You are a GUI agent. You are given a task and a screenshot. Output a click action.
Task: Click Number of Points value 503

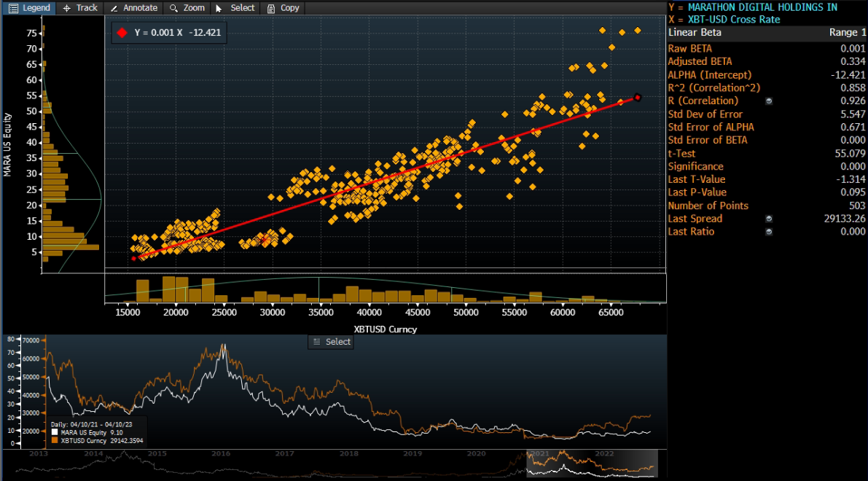coord(857,206)
